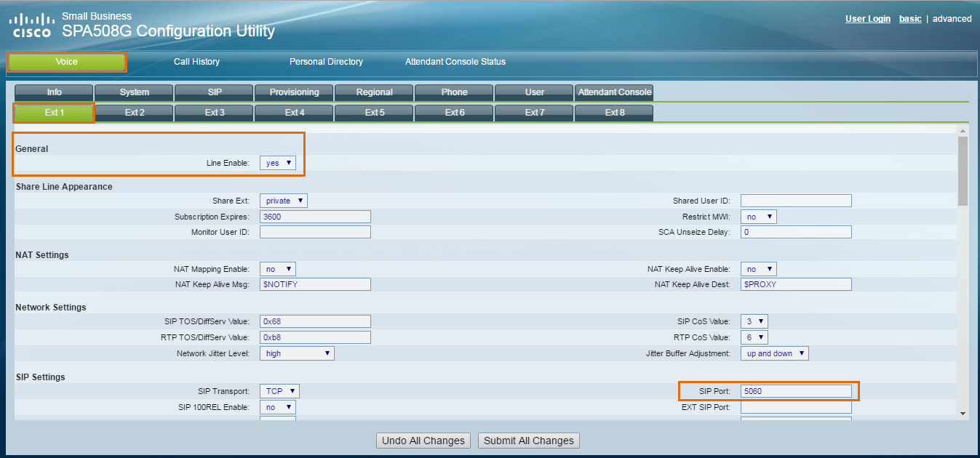The image size is (980, 458).
Task: Open the Share Ext dropdown
Action: (x=283, y=201)
